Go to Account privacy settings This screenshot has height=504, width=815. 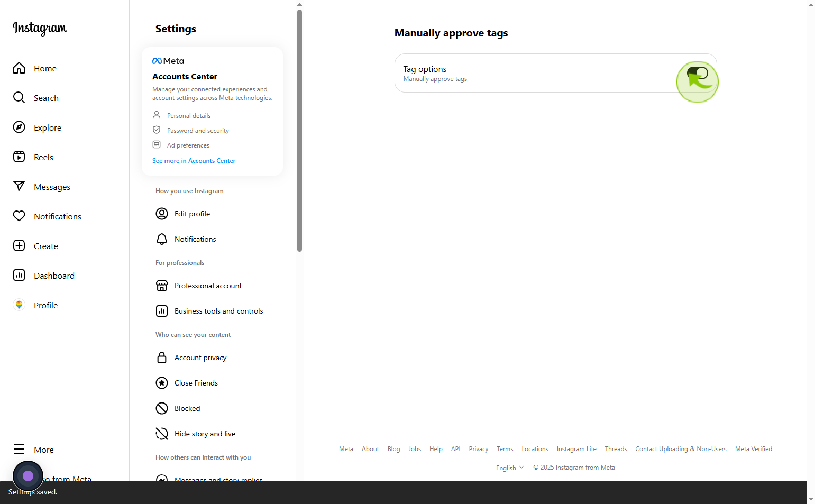click(213, 358)
